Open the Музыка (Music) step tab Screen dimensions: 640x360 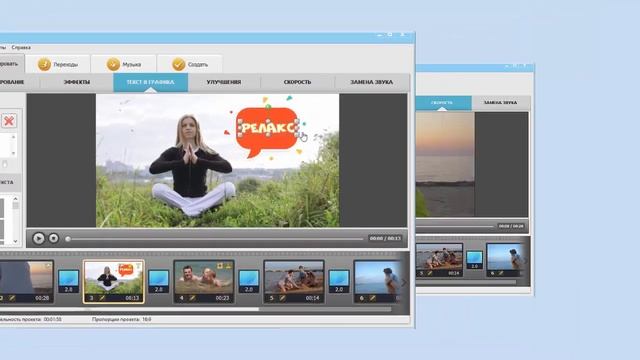click(123, 64)
